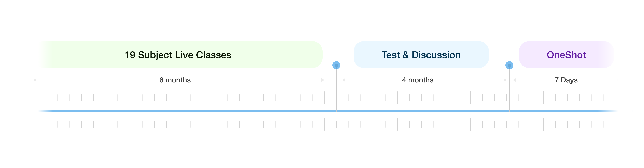Click the rightmost tall tick above the timeline

(x=543, y=98)
